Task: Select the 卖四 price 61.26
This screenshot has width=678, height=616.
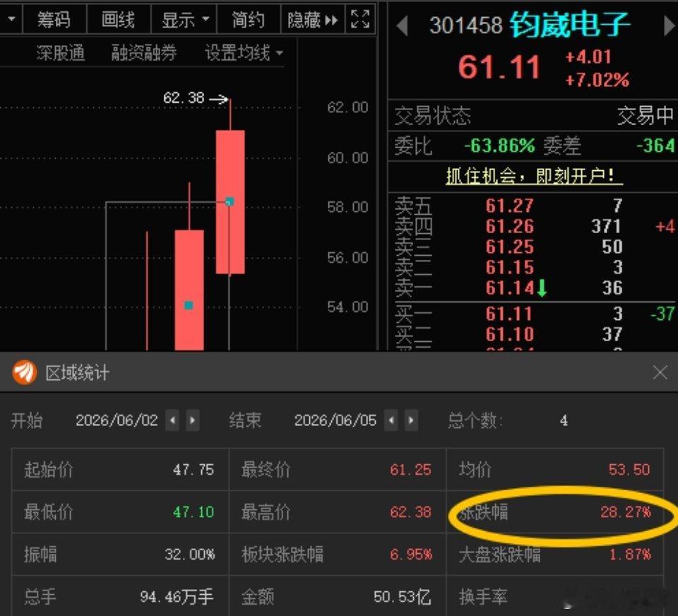Action: tap(509, 226)
